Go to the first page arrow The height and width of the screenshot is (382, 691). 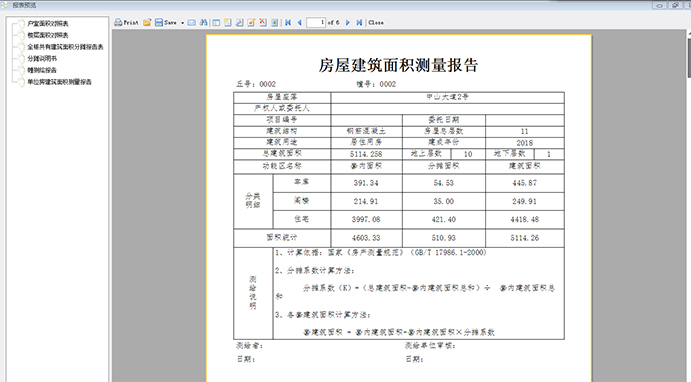288,22
